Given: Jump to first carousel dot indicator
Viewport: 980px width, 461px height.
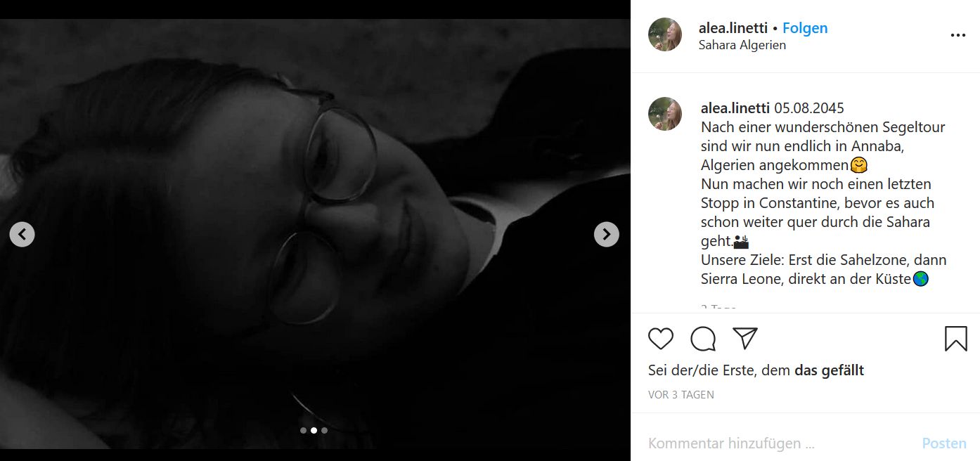Looking at the screenshot, I should pyautogui.click(x=303, y=430).
